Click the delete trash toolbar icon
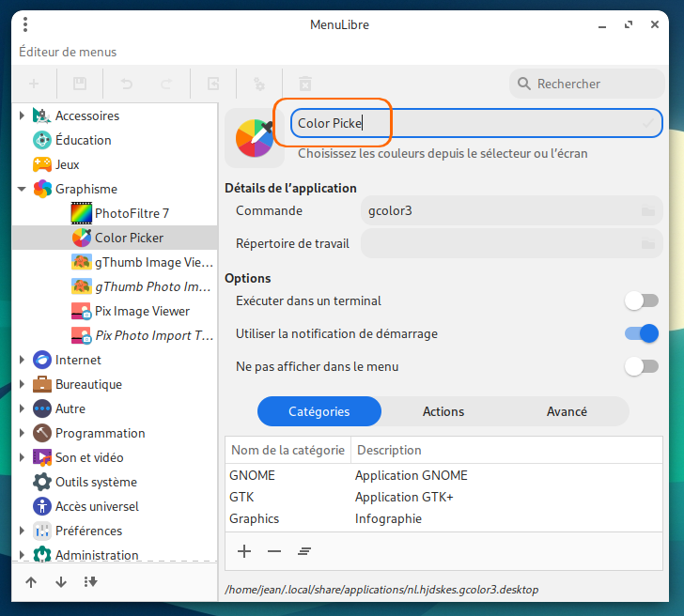 304,84
